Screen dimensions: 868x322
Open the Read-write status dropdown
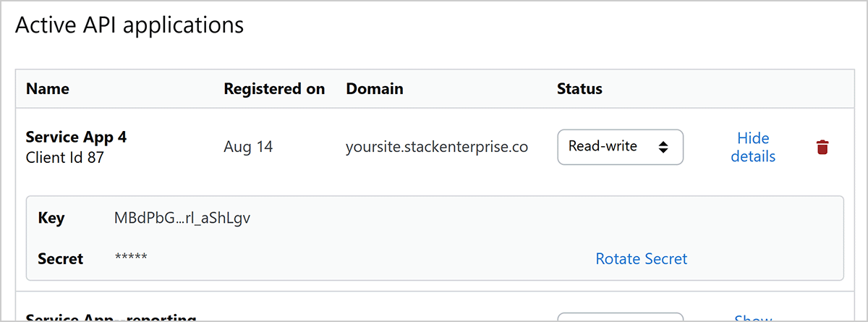point(620,147)
